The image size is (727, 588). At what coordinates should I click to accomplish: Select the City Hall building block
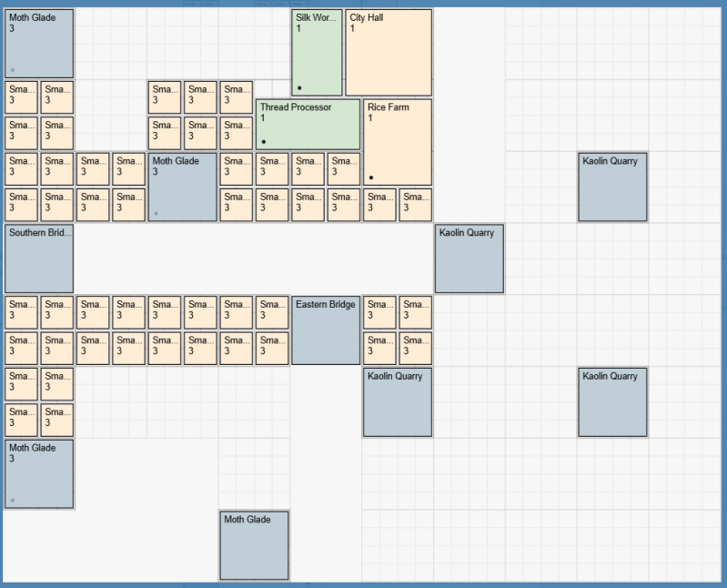coord(389,53)
